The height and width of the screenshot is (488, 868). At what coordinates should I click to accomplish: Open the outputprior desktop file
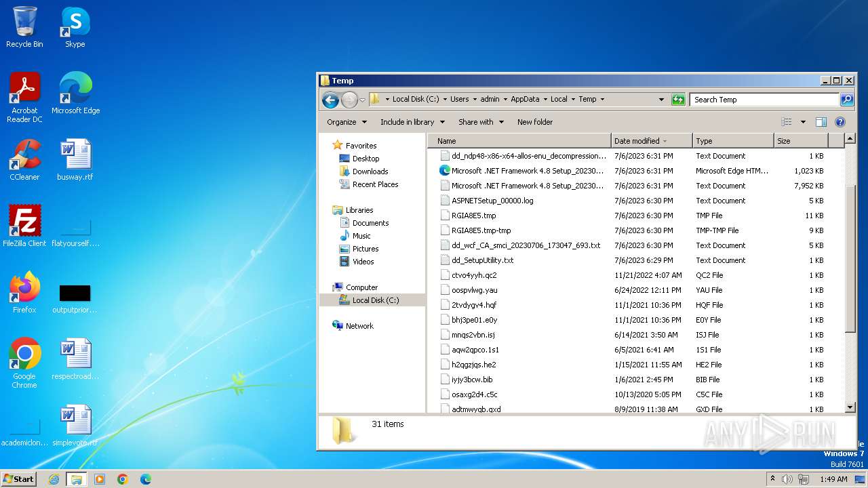point(75,298)
